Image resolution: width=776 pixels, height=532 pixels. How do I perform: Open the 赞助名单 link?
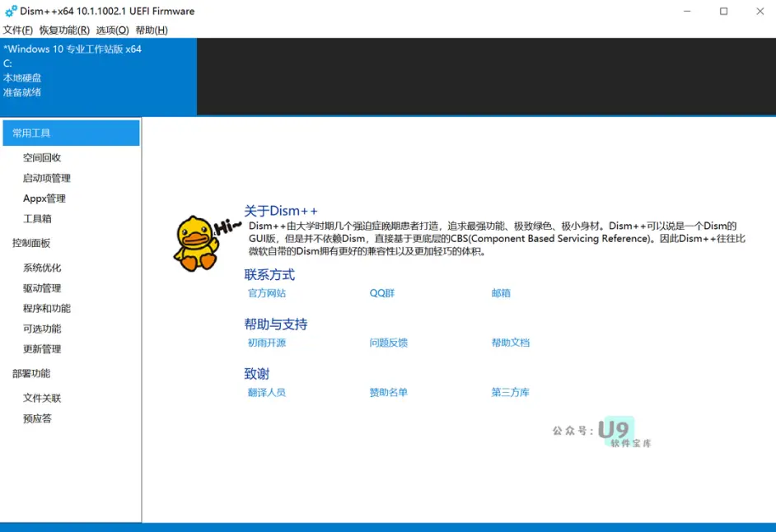coord(389,393)
